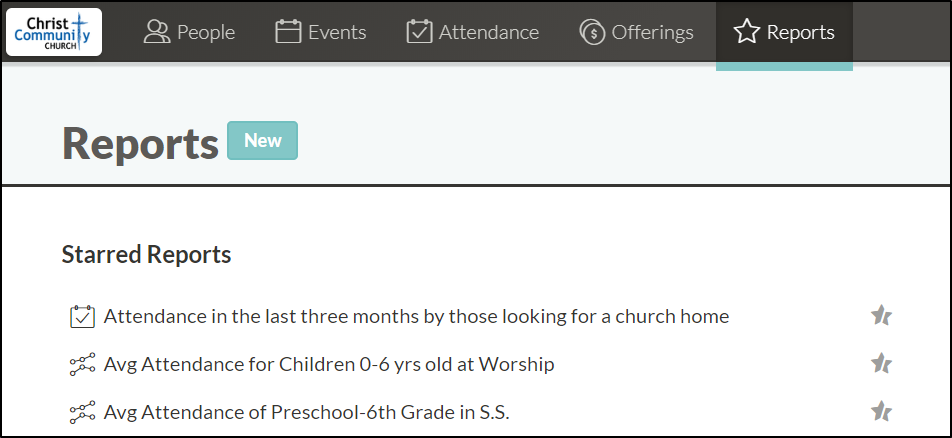The width and height of the screenshot is (952, 438).
Task: Open Avg Attendance for Children 0-6 report
Action: 329,364
